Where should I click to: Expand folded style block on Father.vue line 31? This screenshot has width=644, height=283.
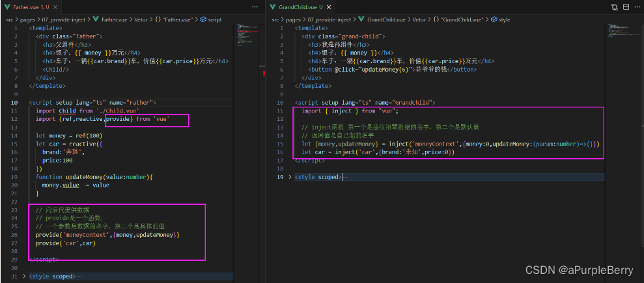point(24,276)
